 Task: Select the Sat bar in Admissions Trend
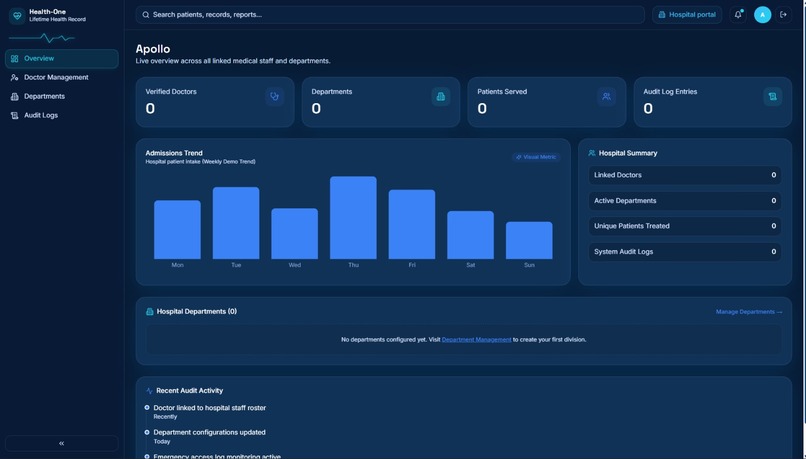[x=470, y=235]
